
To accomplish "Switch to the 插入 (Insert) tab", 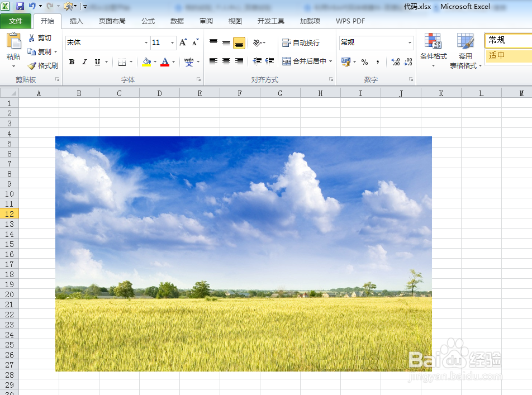I will coord(77,21).
